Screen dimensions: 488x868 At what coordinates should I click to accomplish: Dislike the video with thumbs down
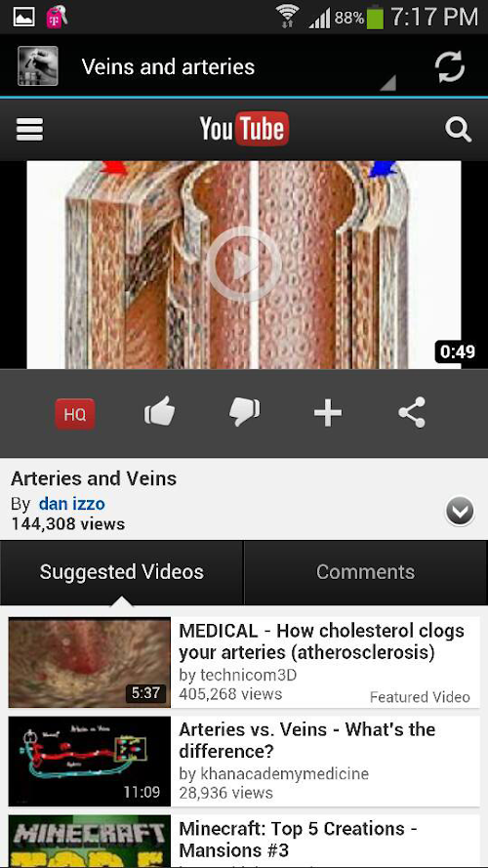244,413
